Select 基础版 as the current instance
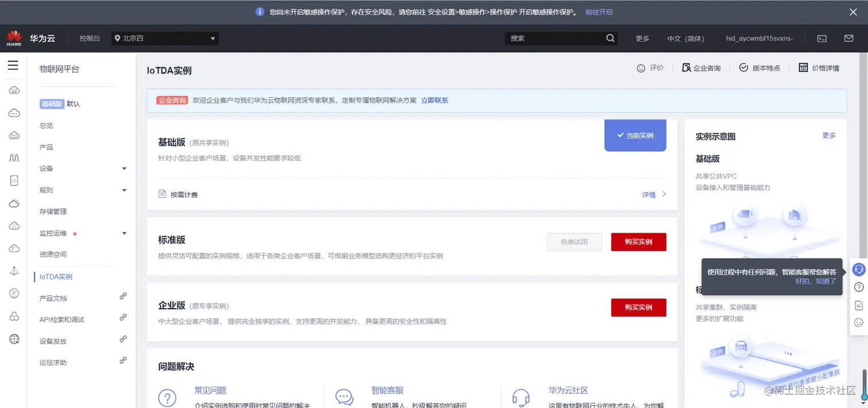 coord(634,135)
